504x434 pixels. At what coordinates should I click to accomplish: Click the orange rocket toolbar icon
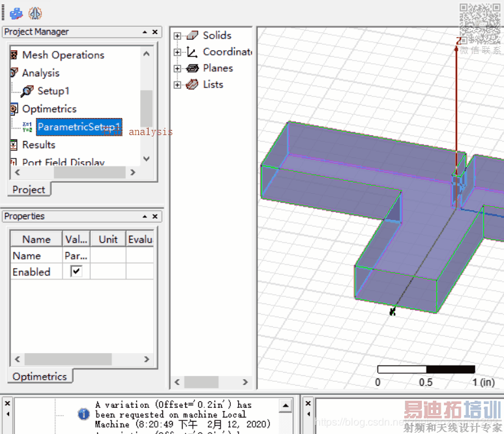[x=35, y=13]
